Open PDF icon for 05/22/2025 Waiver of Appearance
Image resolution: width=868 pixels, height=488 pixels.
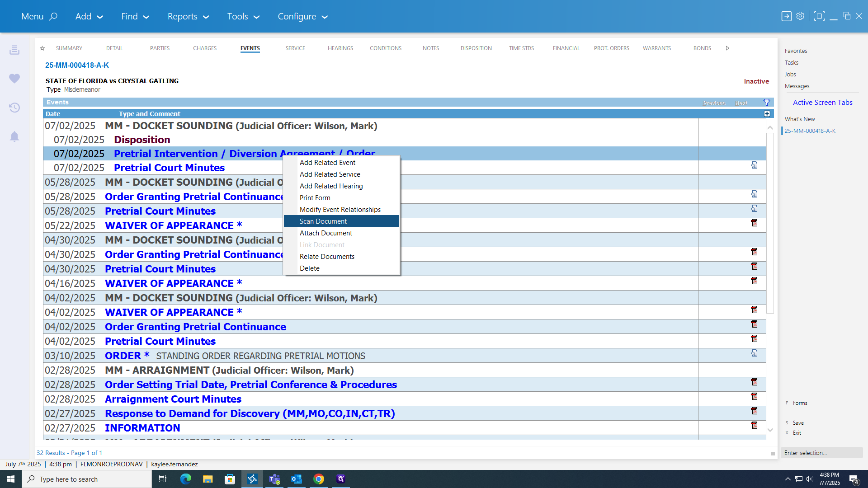pos(754,223)
